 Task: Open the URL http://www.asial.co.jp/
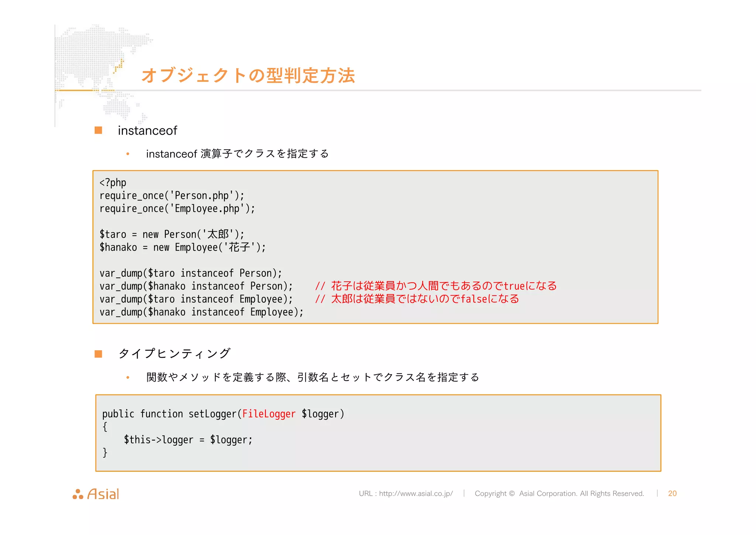[416, 493]
